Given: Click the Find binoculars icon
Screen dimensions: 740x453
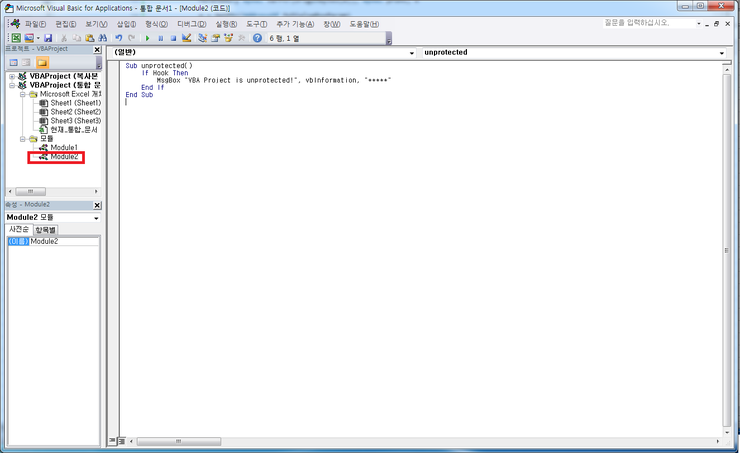Looking at the screenshot, I should [x=103, y=38].
